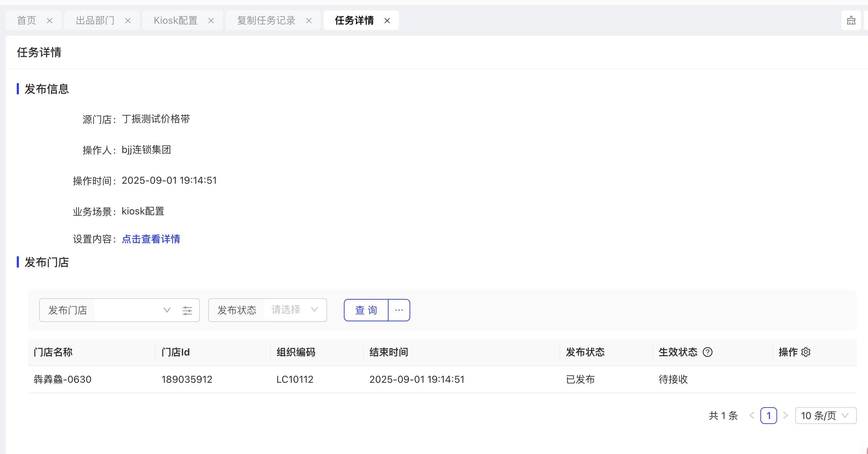Switch to the 复制任务记录 tab
868x454 pixels.
point(266,21)
